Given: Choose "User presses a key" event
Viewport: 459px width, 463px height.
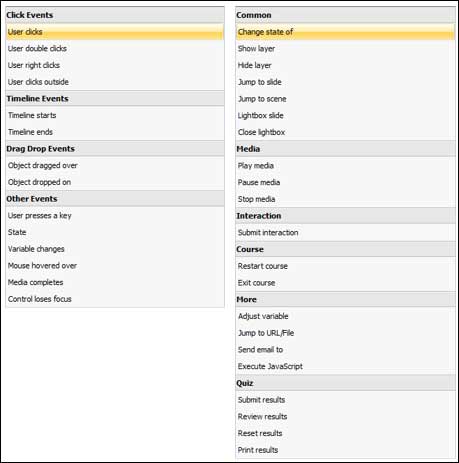Looking at the screenshot, I should [x=115, y=215].
